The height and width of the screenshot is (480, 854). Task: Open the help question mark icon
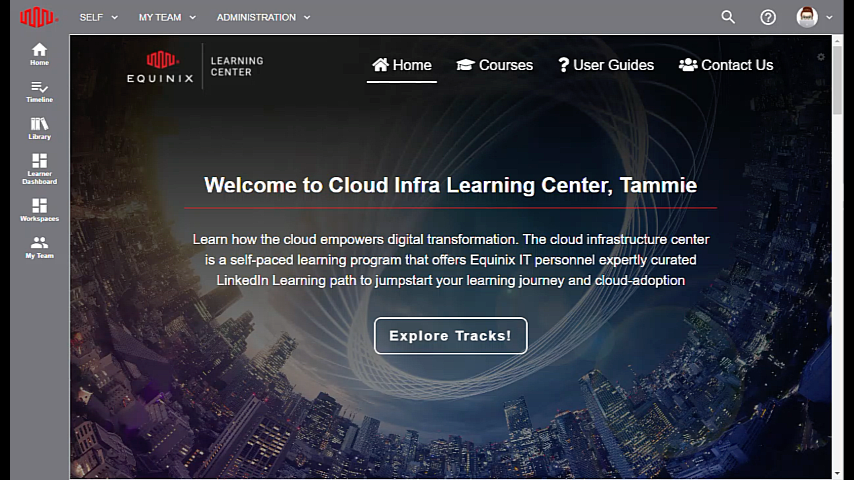[x=768, y=17]
